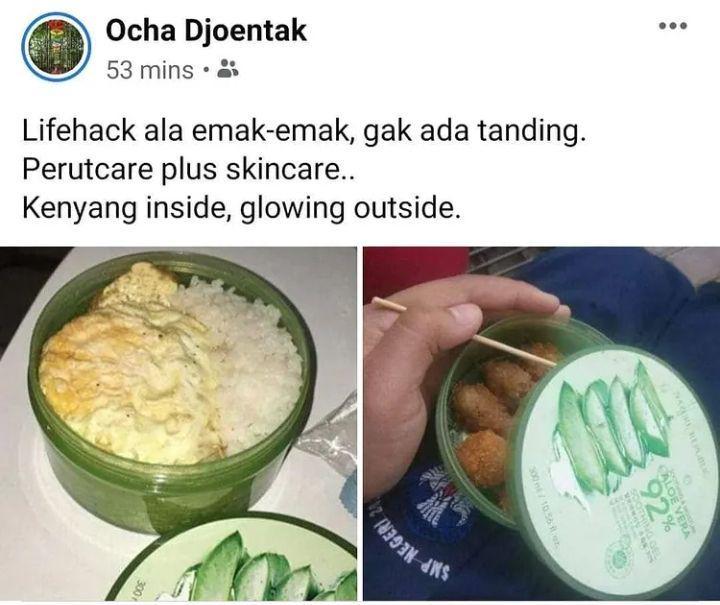Select the post caption text beginning Lifehack
720x605 pixels.
tap(304, 169)
